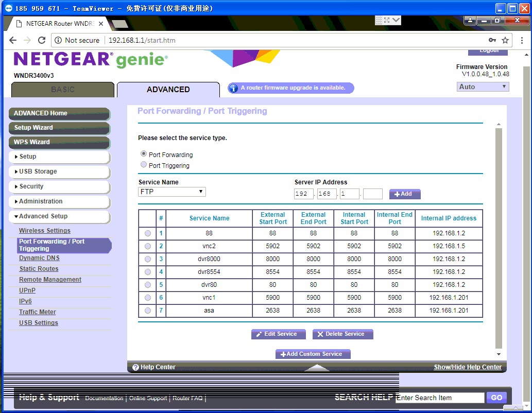Open the Not secure site info icon
Image resolution: width=532 pixels, height=413 pixels.
tap(58, 40)
